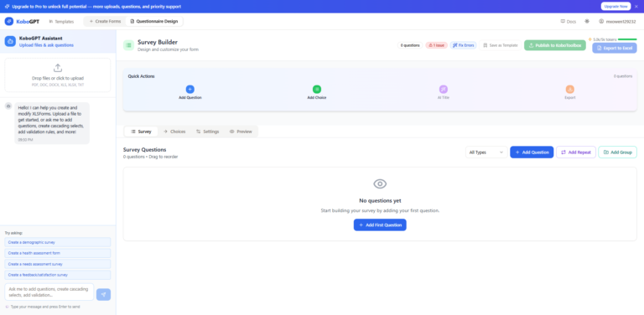This screenshot has width=644, height=315.
Task: Click the assistant avatar beside the greeting
Action: [8, 106]
